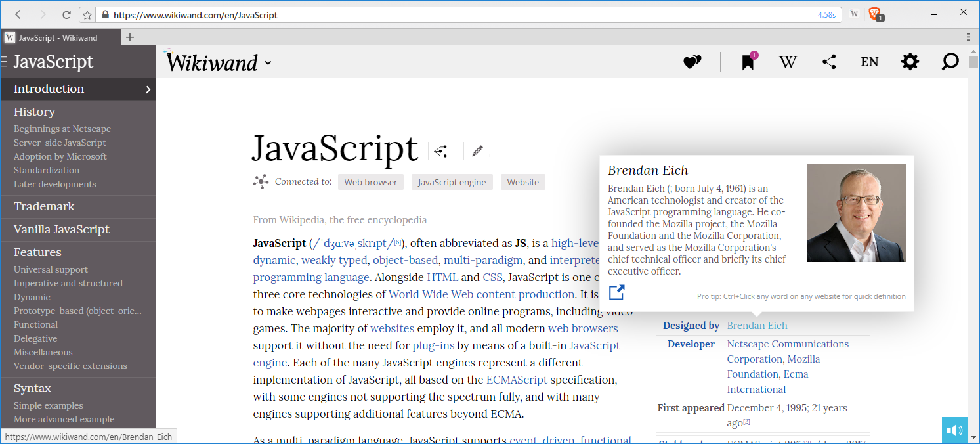
Task: Click the share icon in header
Action: (829, 62)
